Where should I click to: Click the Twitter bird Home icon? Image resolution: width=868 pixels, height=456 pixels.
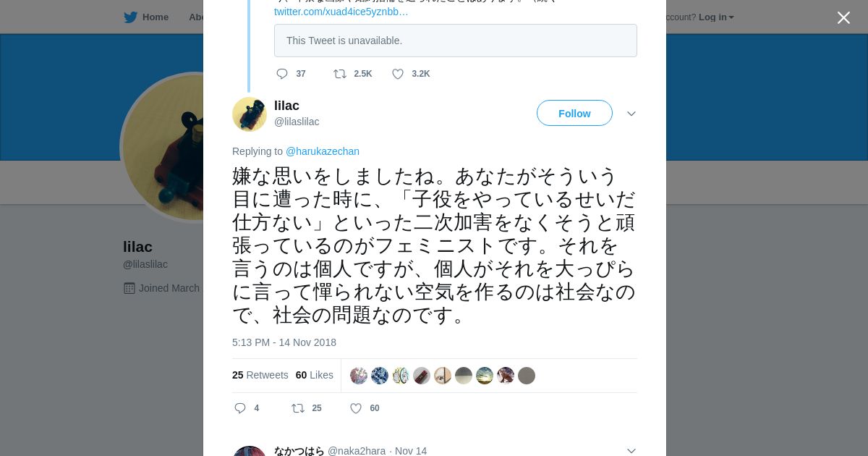pos(130,17)
